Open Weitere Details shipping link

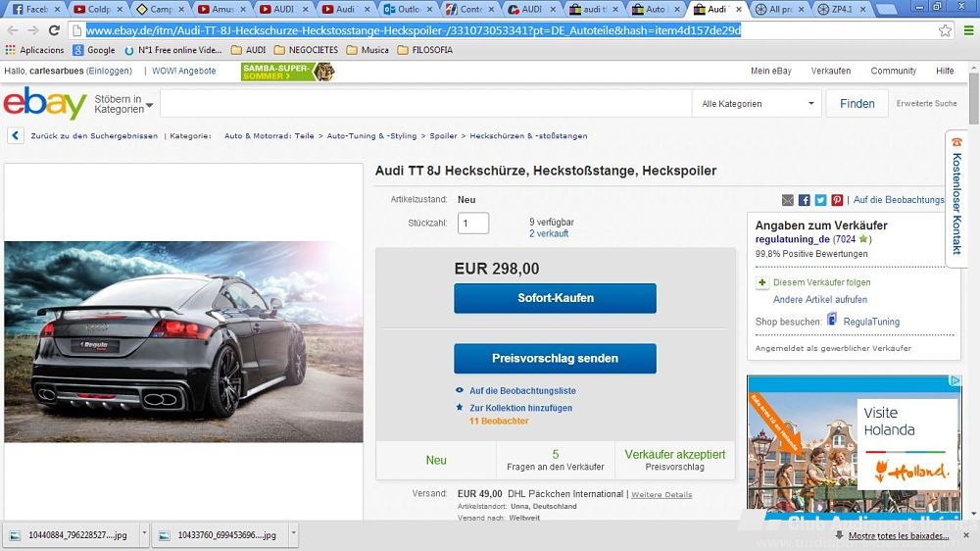[661, 494]
